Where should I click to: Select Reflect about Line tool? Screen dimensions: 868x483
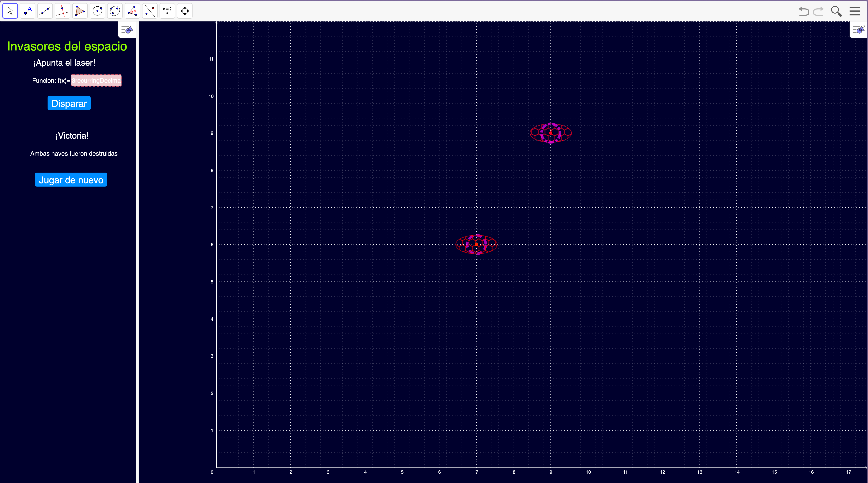(150, 11)
